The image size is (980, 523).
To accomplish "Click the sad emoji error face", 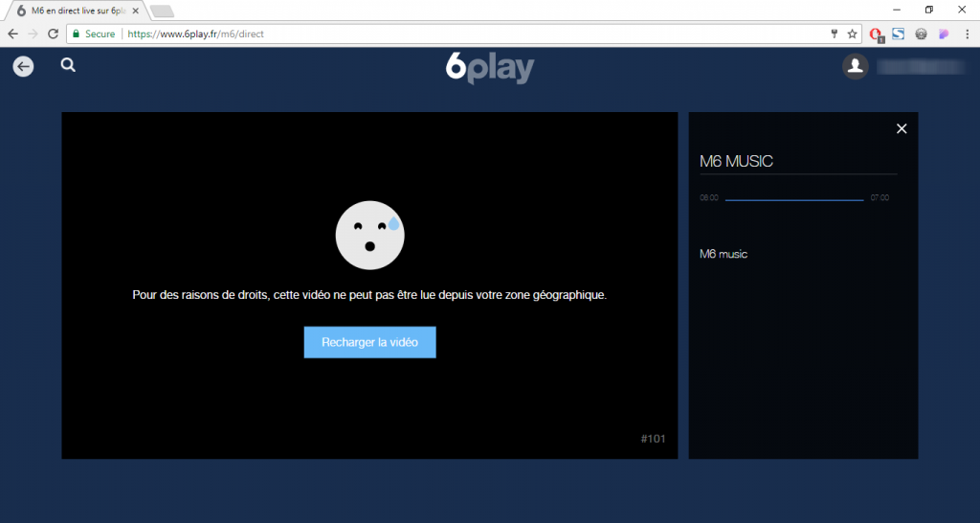I will coord(370,236).
